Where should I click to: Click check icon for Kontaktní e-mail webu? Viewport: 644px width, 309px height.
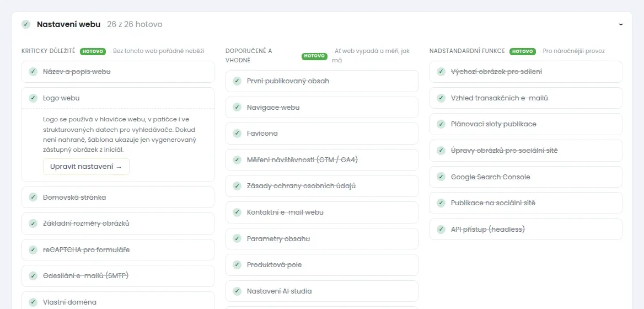coord(237,212)
